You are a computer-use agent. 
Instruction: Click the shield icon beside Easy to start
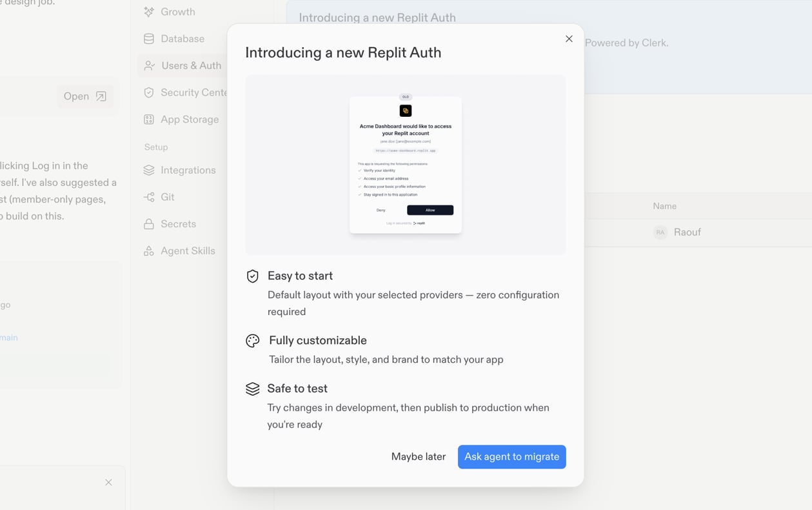coord(253,276)
